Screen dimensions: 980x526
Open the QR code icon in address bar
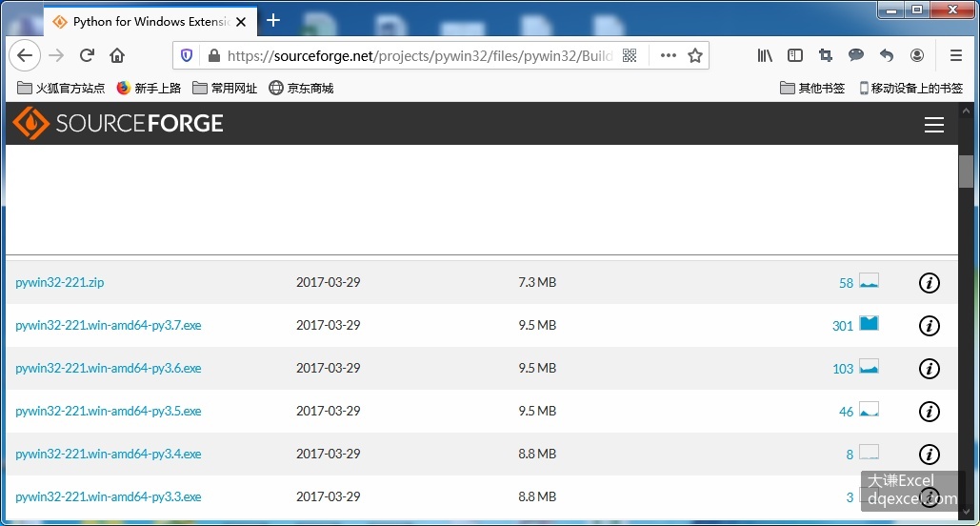coord(630,55)
